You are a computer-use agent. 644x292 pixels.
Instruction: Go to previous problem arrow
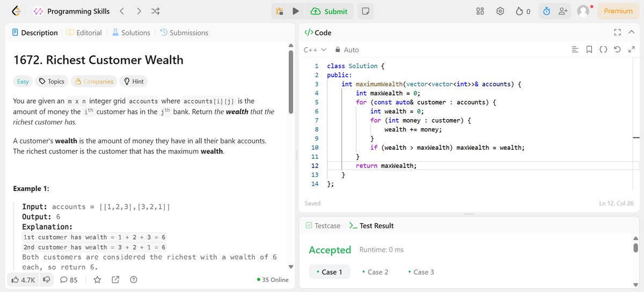(x=122, y=11)
